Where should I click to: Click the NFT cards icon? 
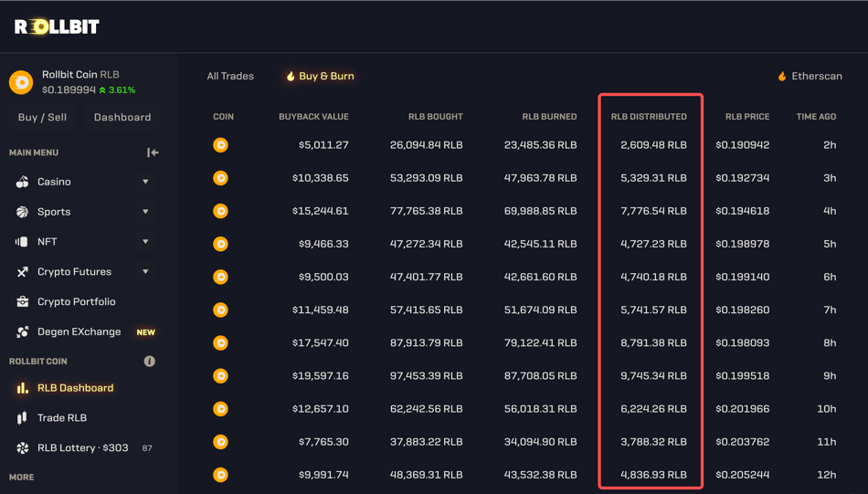pyautogui.click(x=22, y=242)
